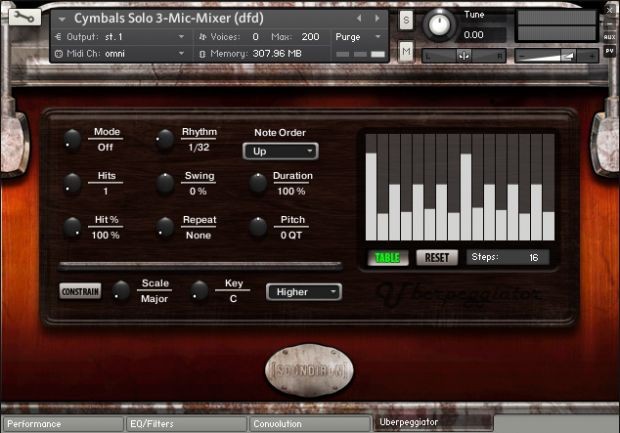Toggle the PV button

tap(609, 51)
